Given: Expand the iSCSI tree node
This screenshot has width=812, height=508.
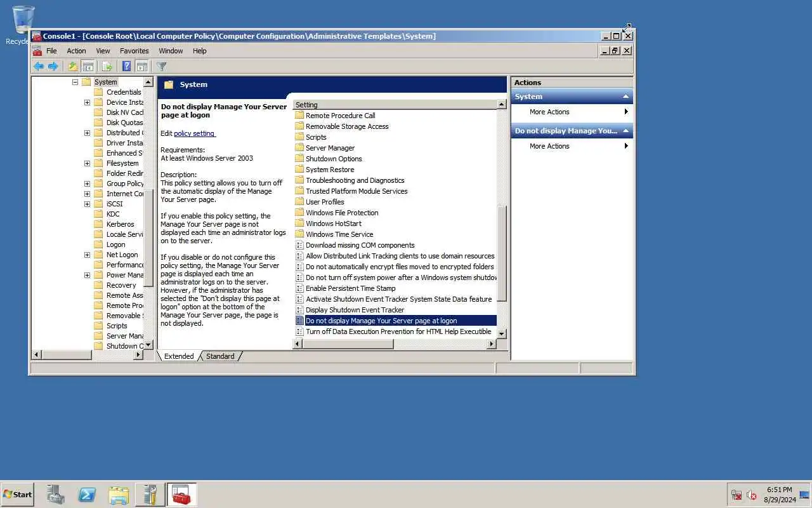Looking at the screenshot, I should (x=87, y=204).
